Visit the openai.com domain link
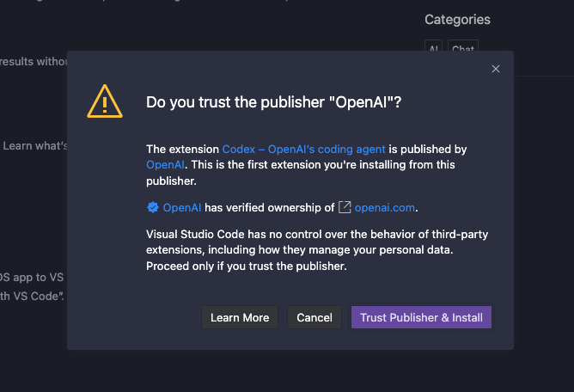 click(x=385, y=208)
